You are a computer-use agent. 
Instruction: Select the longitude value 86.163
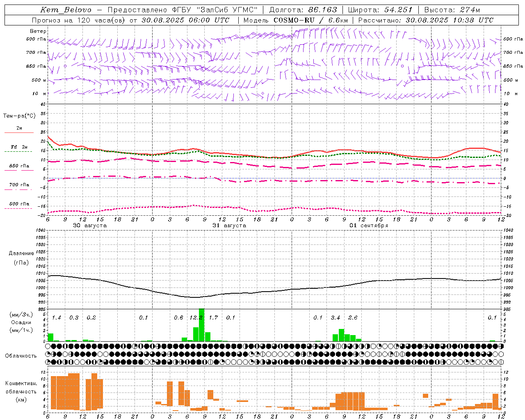[322, 10]
